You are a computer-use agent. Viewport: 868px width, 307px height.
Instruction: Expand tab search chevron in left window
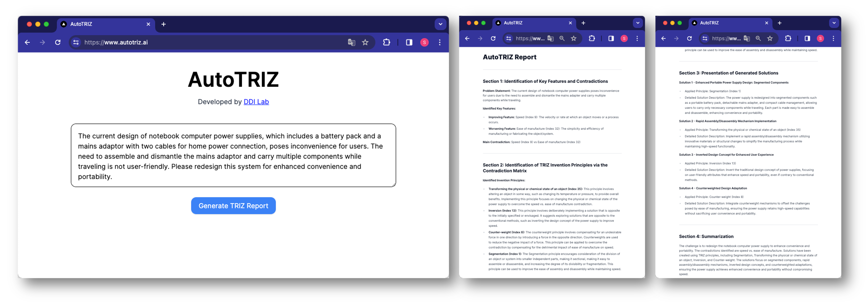(x=440, y=24)
